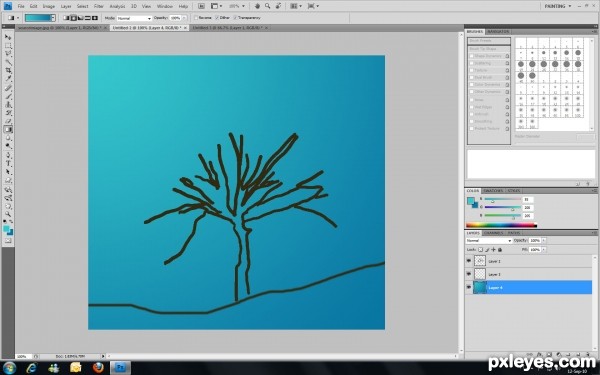Image resolution: width=600 pixels, height=375 pixels.
Task: Choose the Linear Gradient style icon
Action: tap(66, 18)
